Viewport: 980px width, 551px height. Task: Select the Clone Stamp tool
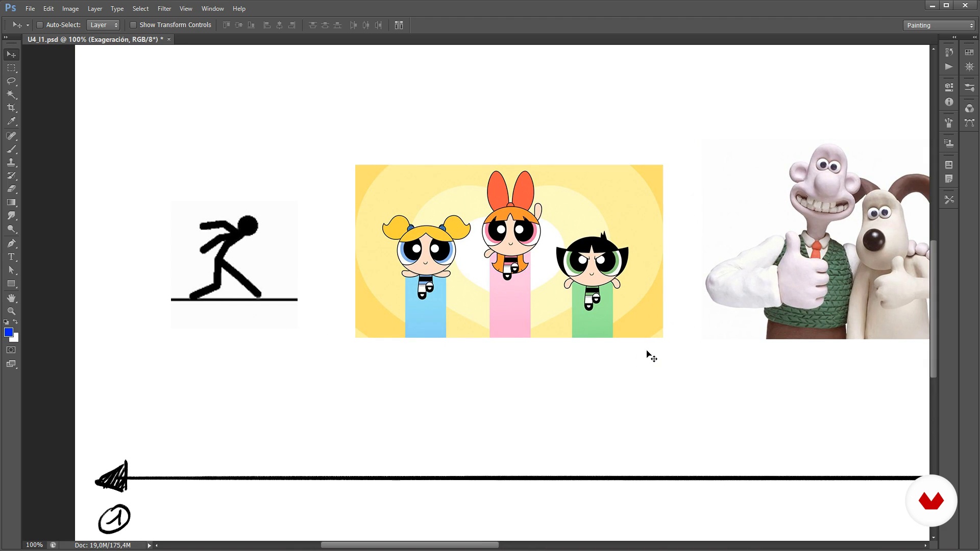(11, 162)
